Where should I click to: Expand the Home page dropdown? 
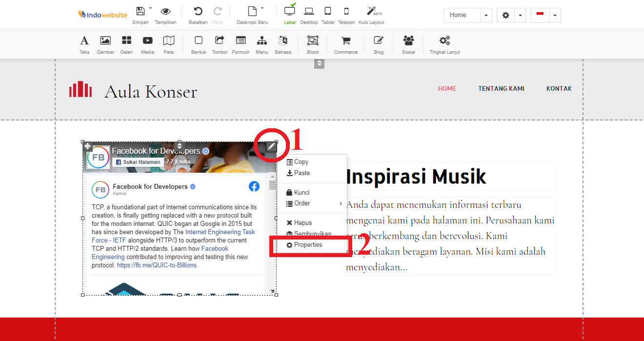click(486, 16)
